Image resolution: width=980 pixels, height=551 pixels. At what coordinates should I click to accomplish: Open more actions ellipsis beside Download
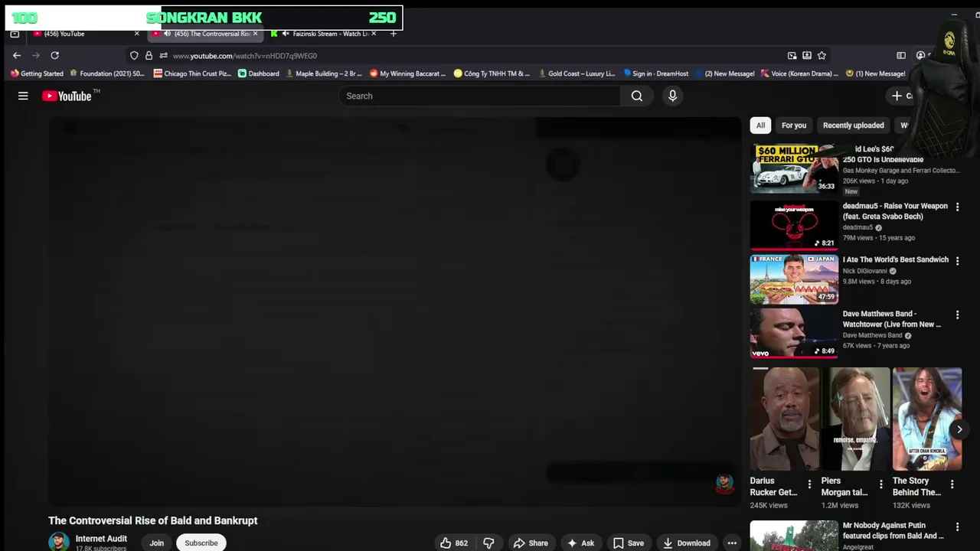click(732, 543)
